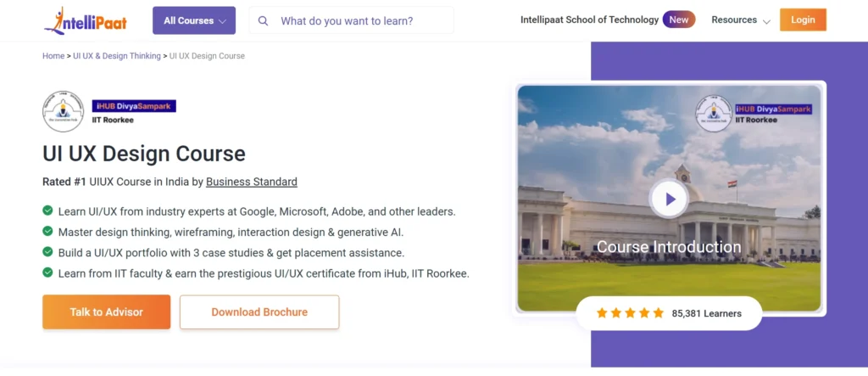This screenshot has width=868, height=376.
Task: Click check icon beside 'Build a UI/UX portfolio'
Action: pos(47,252)
